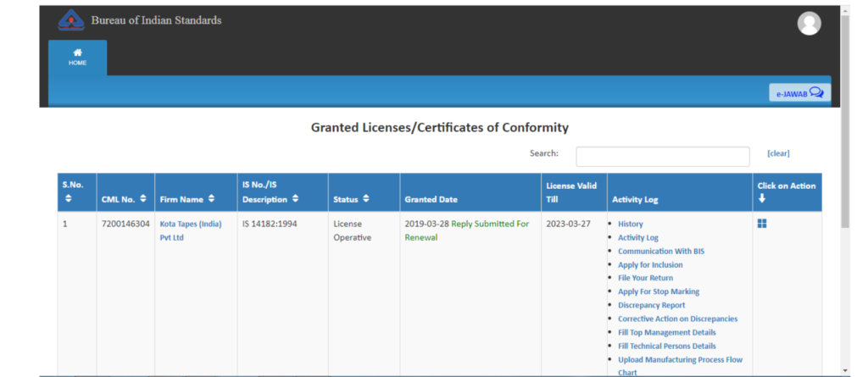Image resolution: width=868 pixels, height=377 pixels.
Task: Select Apply For Stop Marking link
Action: click(x=659, y=291)
